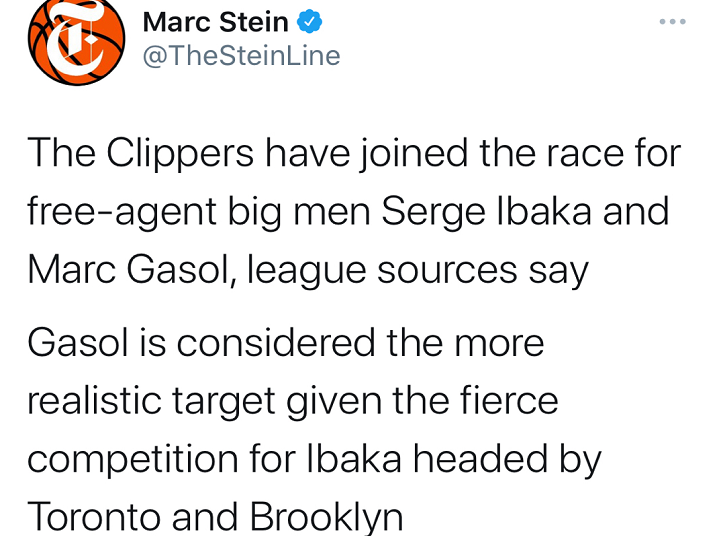Click "headed by" in the second paragraph
The image size is (714, 536).
pos(507,459)
